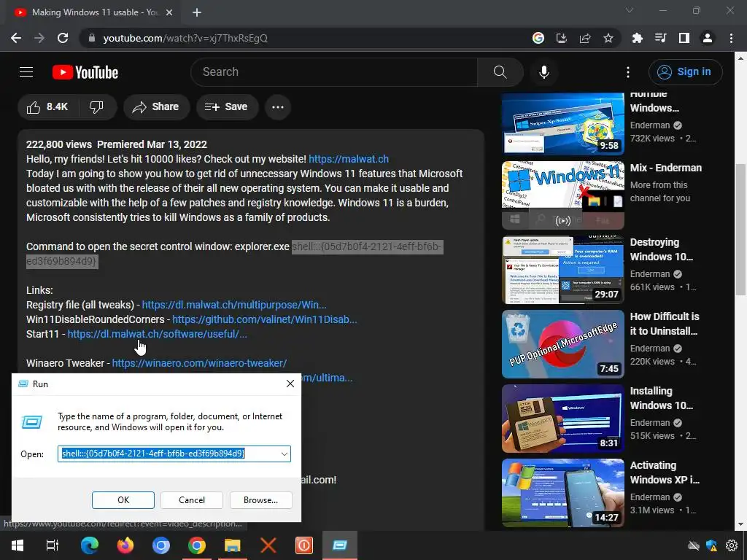Click OK in the Run dialog
Viewport: 747px width, 560px height.
click(x=123, y=500)
